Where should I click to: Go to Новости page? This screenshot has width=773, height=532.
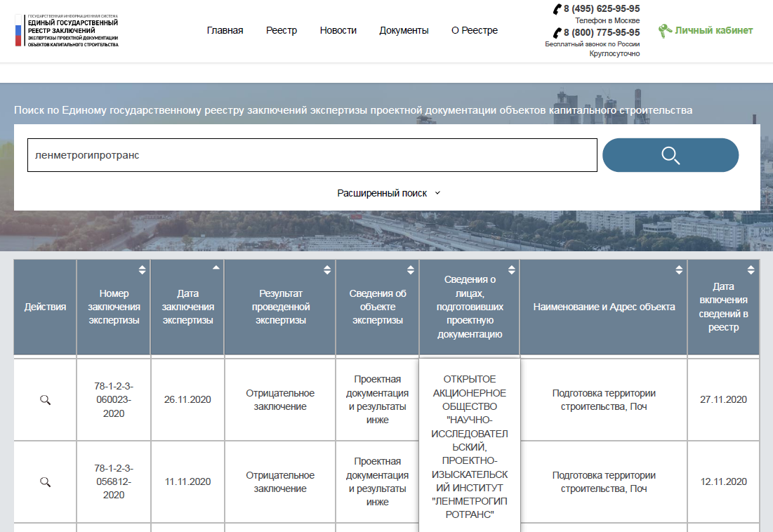338,30
